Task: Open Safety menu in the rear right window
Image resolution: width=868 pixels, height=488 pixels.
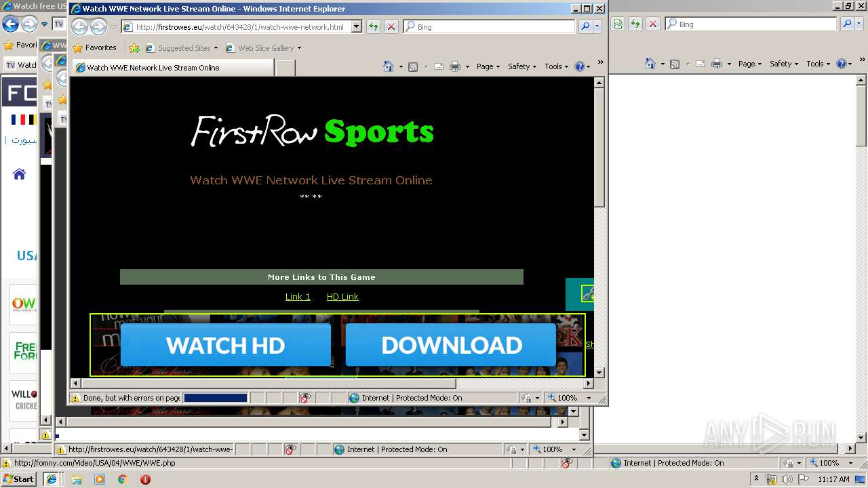Action: click(x=784, y=64)
